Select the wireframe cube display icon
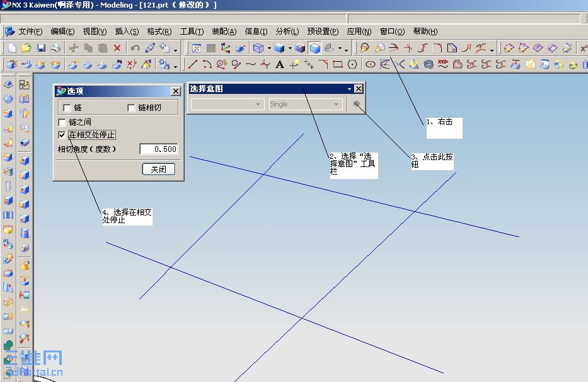The width and height of the screenshot is (588, 382). click(x=258, y=48)
